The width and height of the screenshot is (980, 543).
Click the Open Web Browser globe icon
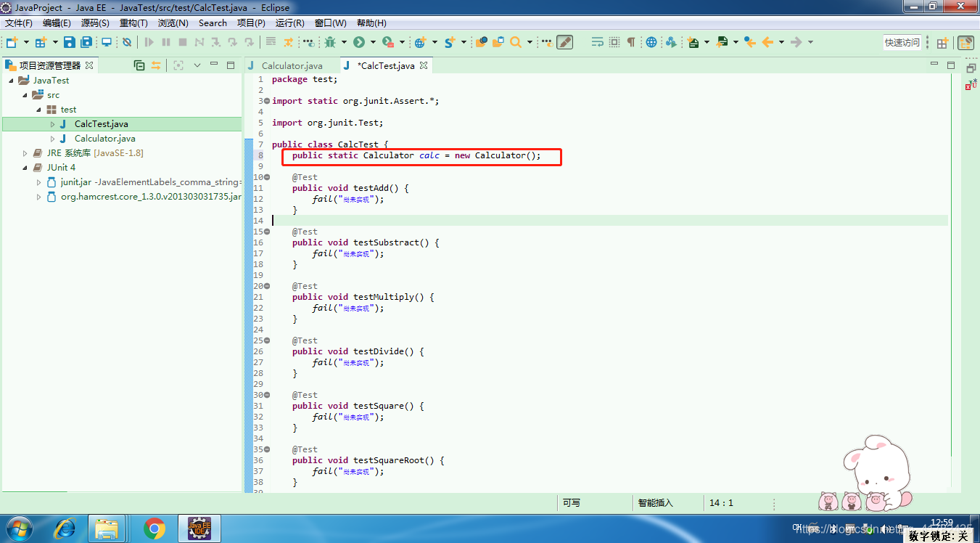[651, 42]
